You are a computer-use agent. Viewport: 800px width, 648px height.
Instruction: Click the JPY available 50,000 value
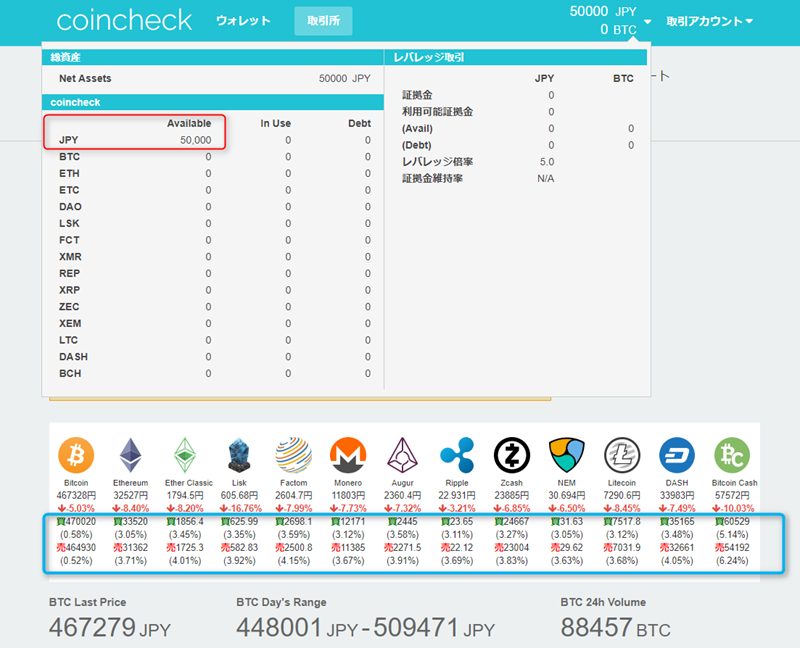[x=195, y=140]
